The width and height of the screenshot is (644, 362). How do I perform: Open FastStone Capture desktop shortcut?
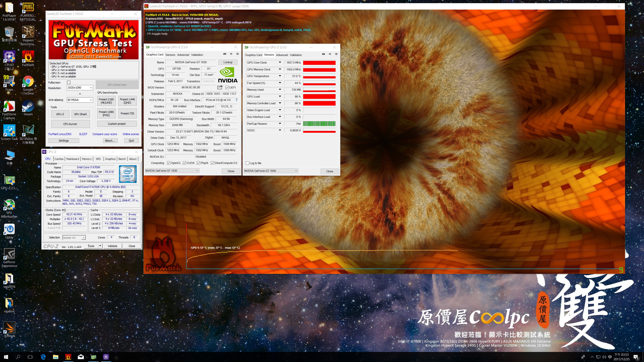click(9, 110)
